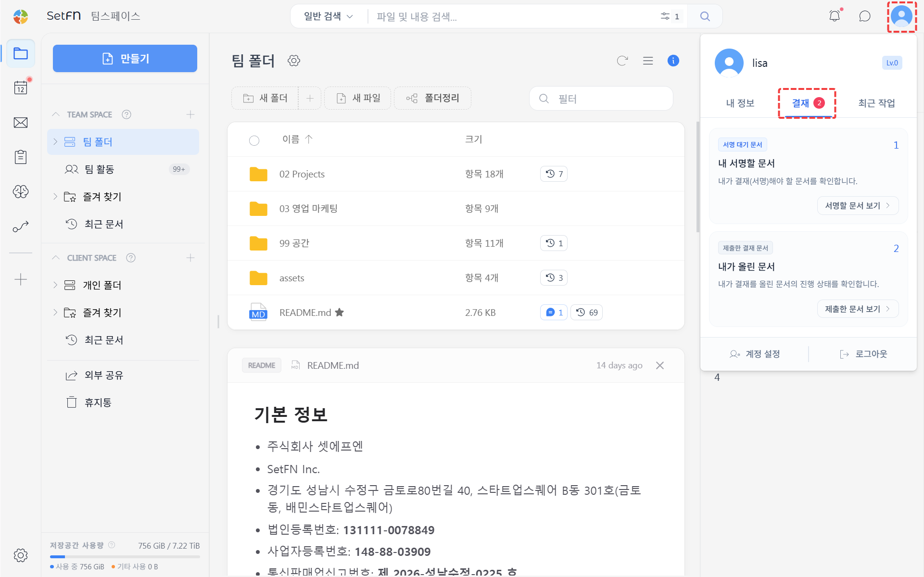The height and width of the screenshot is (577, 924).
Task: Open the files (folder) sidebar icon
Action: (x=21, y=53)
